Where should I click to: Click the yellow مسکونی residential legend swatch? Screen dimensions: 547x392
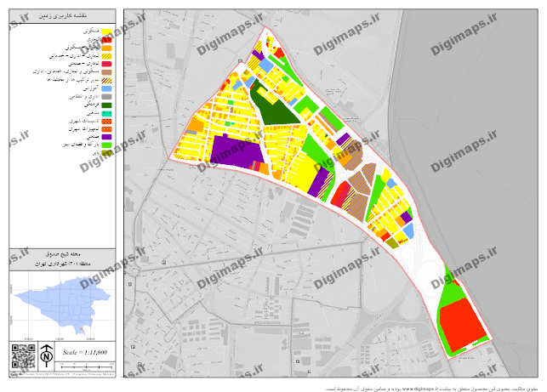tap(106, 32)
